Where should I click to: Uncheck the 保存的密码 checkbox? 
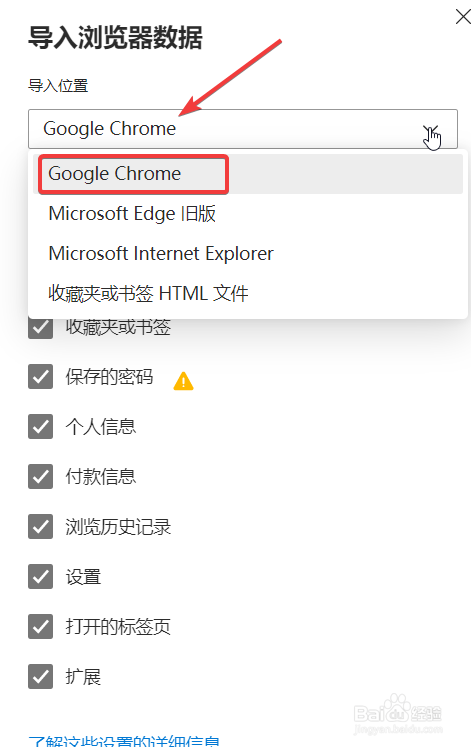(40, 376)
